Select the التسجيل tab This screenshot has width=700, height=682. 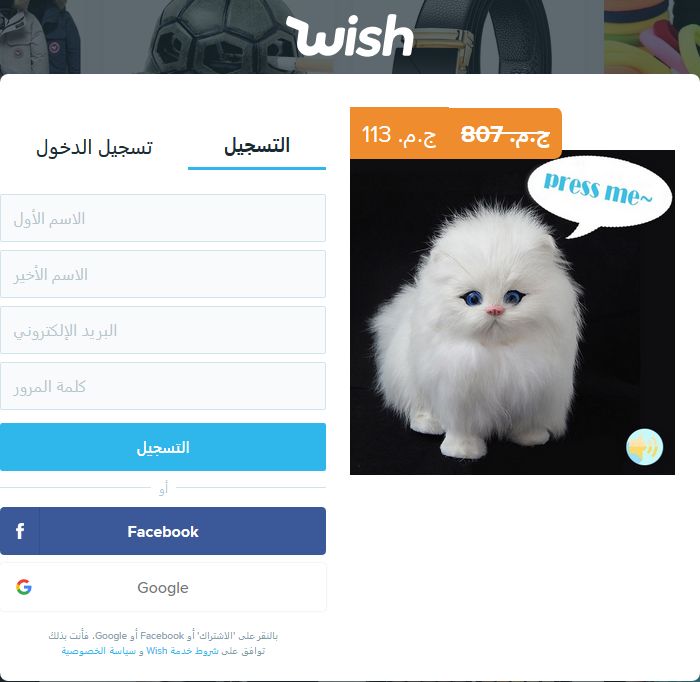(257, 146)
